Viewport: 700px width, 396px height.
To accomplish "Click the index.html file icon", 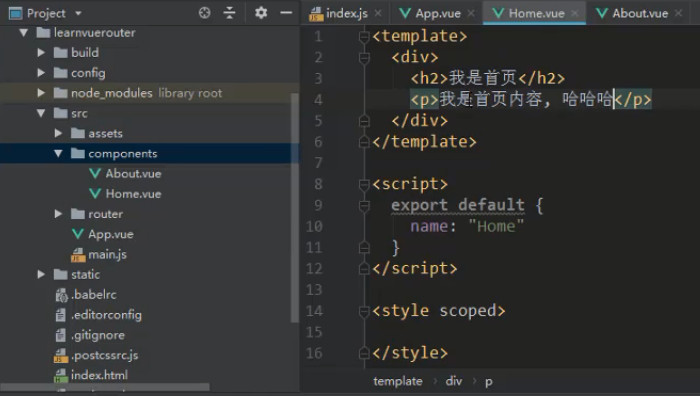I will pos(61,375).
